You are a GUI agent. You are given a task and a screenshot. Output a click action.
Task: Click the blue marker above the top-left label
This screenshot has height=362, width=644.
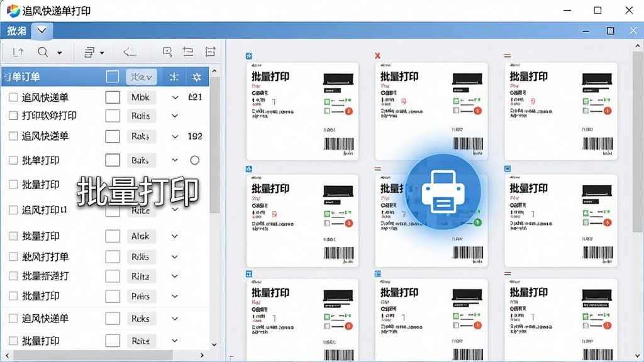point(249,56)
